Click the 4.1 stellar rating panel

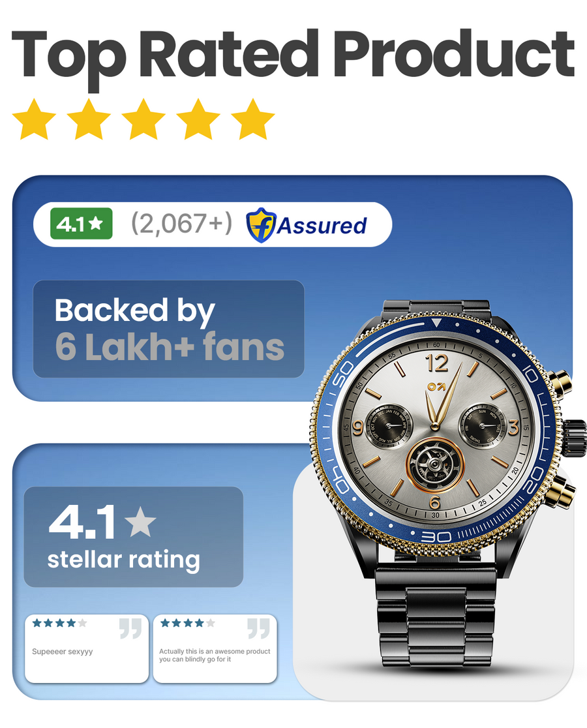[x=133, y=537]
